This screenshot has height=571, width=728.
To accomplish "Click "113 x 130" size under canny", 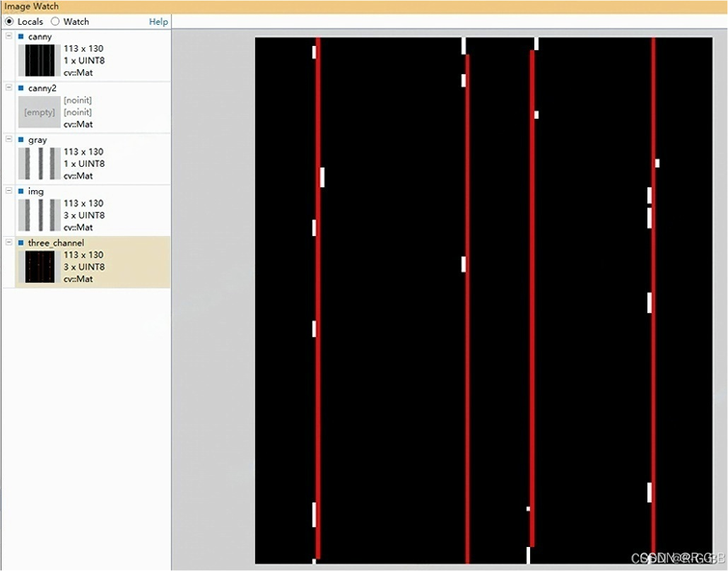I will 83,48.
